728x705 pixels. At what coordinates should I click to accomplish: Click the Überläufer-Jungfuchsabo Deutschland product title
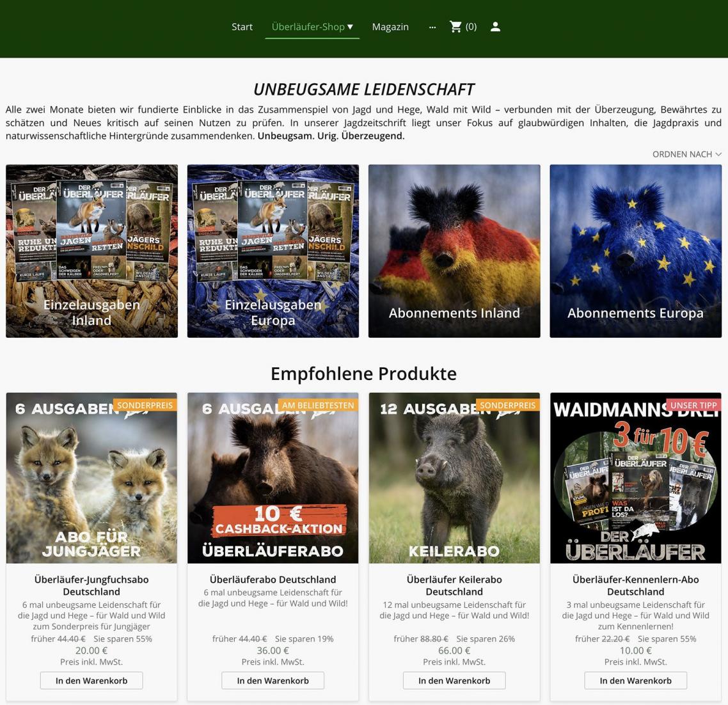pos(91,585)
